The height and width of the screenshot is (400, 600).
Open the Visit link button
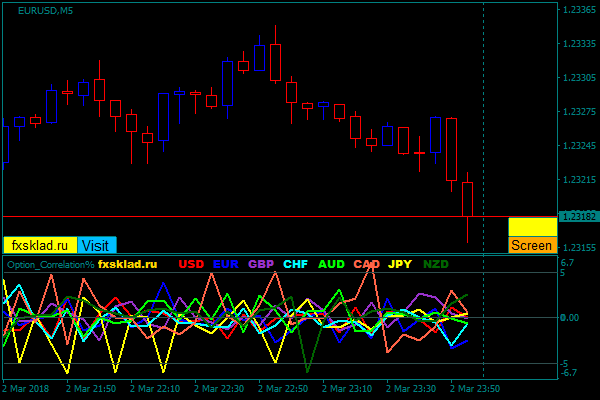[97, 245]
